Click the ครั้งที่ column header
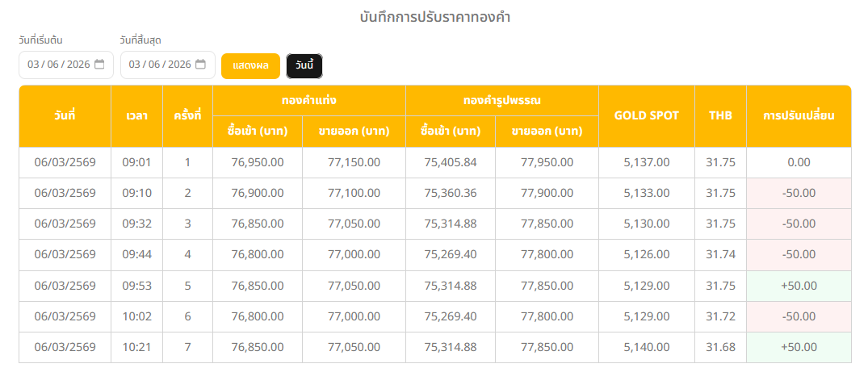This screenshot has width=868, height=368. [187, 115]
